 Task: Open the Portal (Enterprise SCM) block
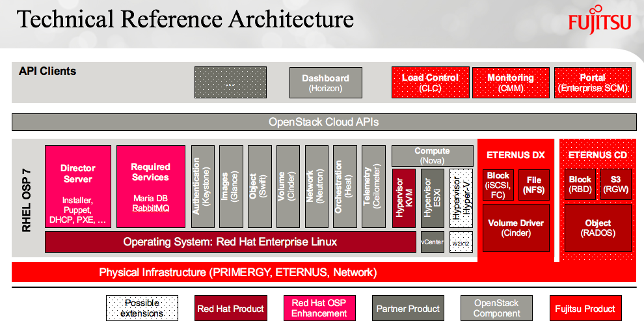[x=592, y=82]
